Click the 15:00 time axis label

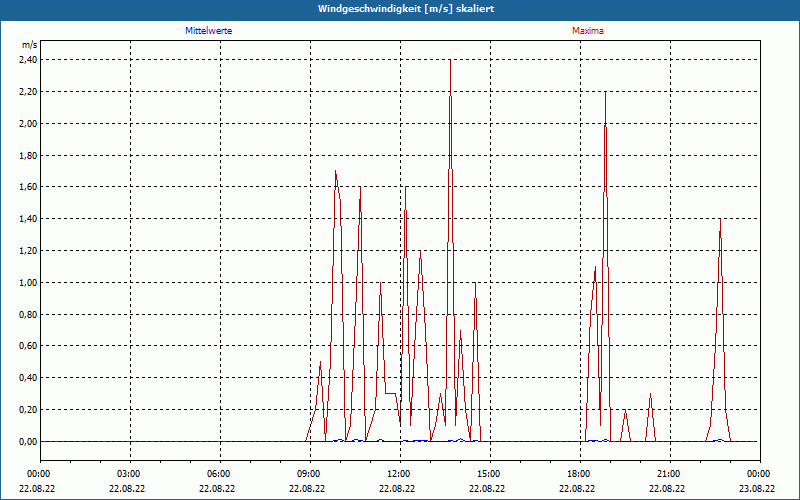coord(490,474)
